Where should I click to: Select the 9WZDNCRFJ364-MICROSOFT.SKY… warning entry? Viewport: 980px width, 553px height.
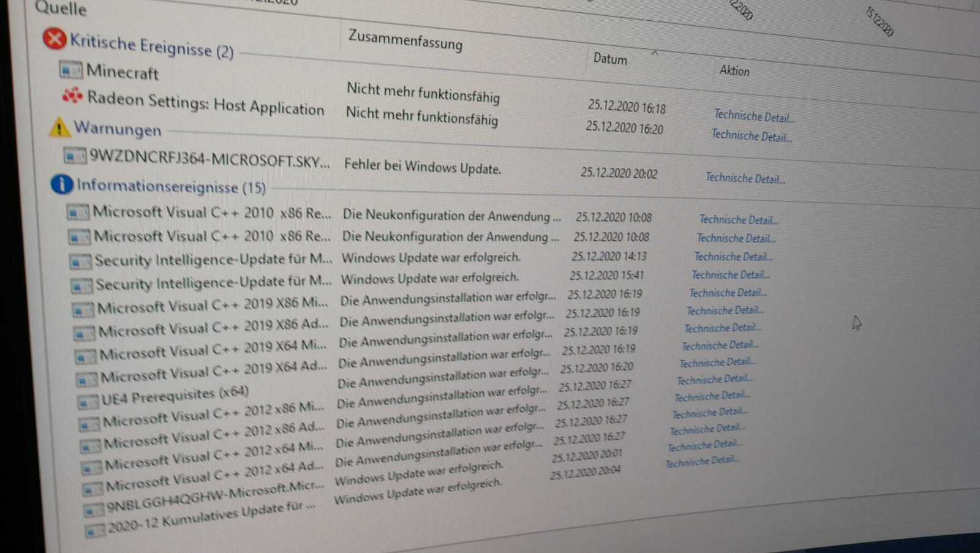click(209, 159)
